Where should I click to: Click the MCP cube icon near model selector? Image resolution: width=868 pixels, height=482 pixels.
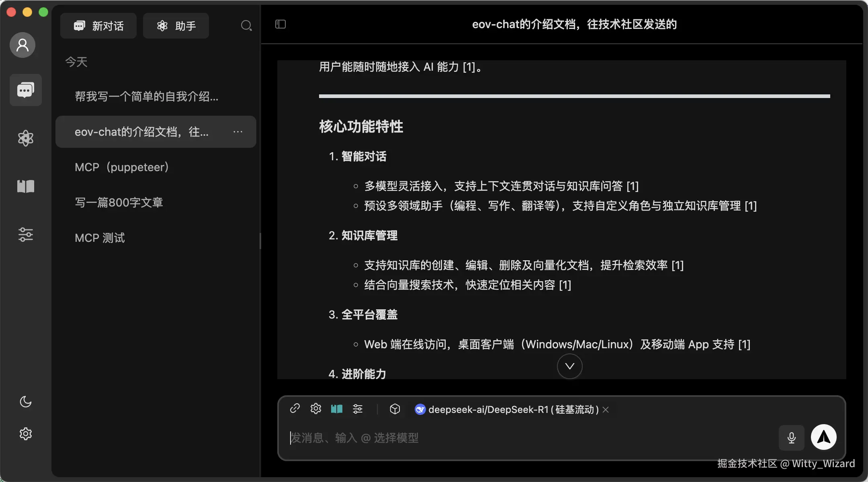[395, 409]
